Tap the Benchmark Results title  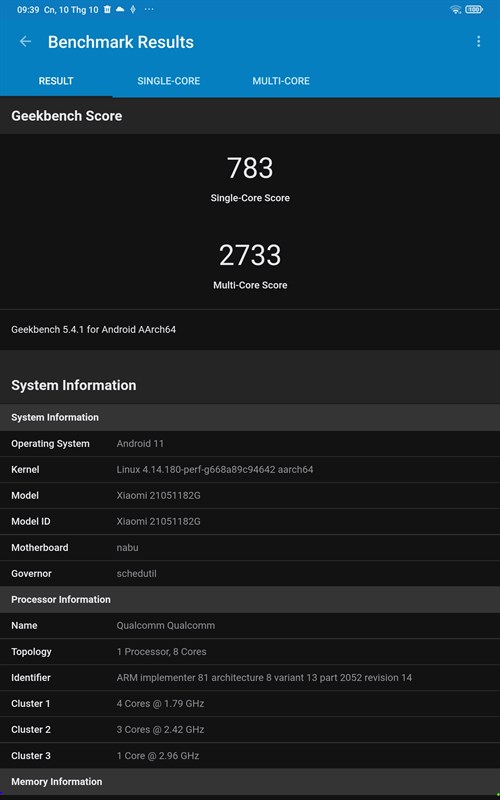click(121, 42)
